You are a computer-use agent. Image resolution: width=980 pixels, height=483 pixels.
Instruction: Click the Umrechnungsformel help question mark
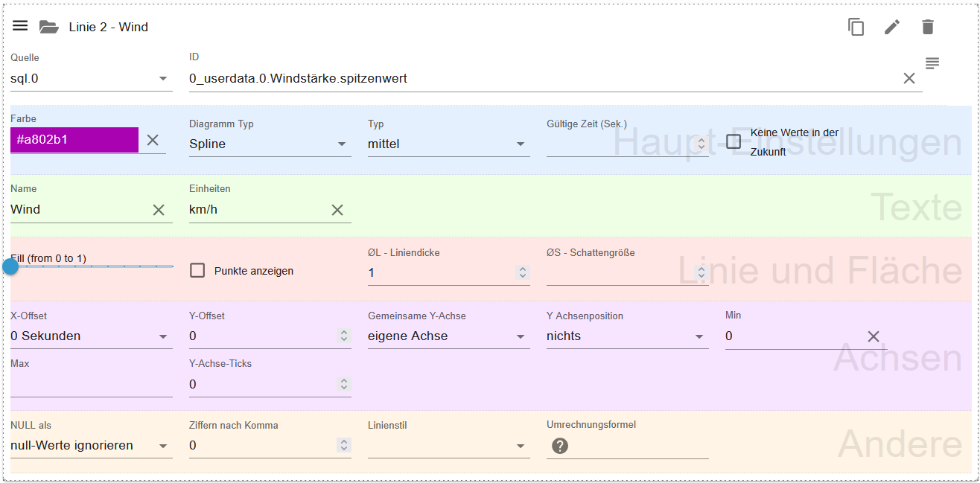560,446
